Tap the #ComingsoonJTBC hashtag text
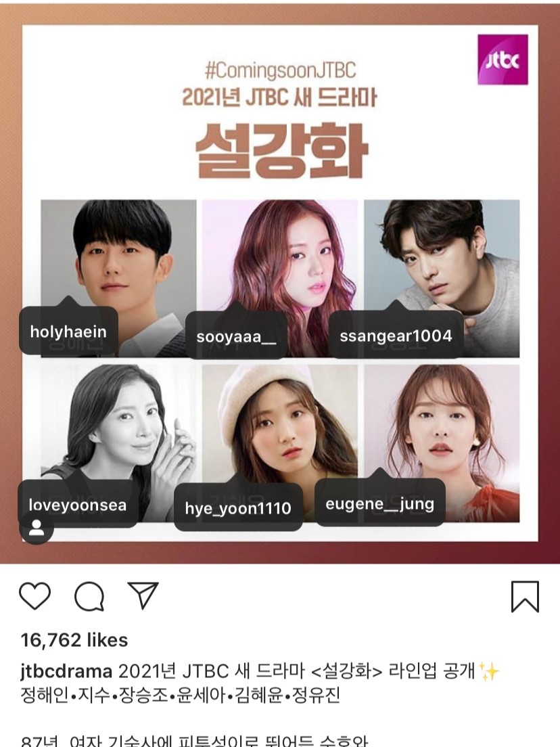This screenshot has height=747, width=560. click(281, 70)
